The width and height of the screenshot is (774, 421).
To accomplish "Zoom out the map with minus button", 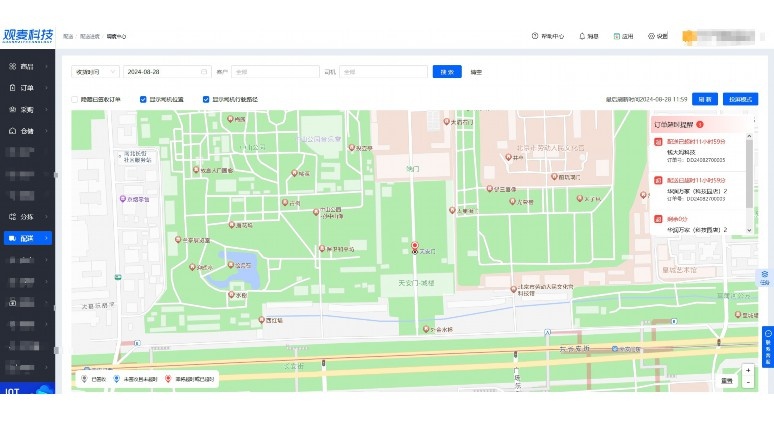I will pyautogui.click(x=748, y=382).
